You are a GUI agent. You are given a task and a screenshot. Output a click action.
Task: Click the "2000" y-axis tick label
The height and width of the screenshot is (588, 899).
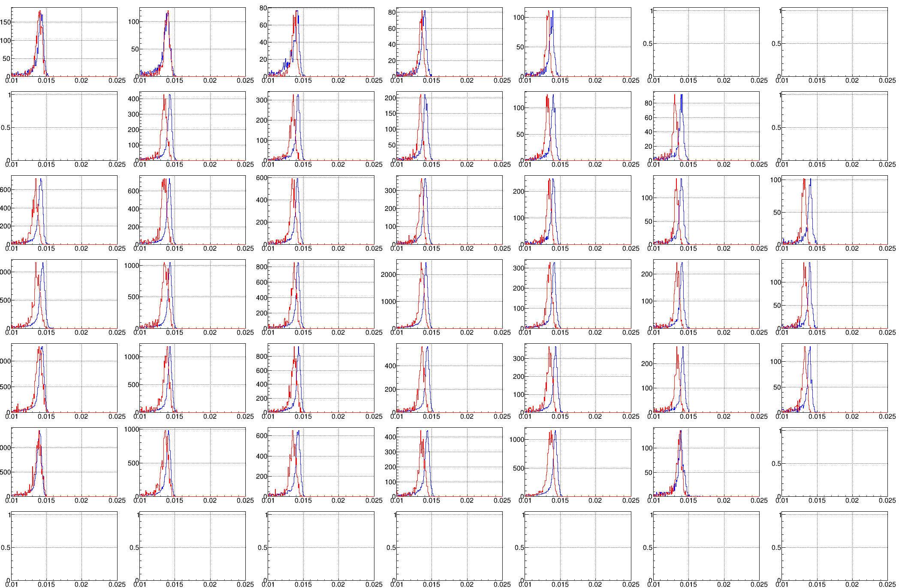pos(389,274)
